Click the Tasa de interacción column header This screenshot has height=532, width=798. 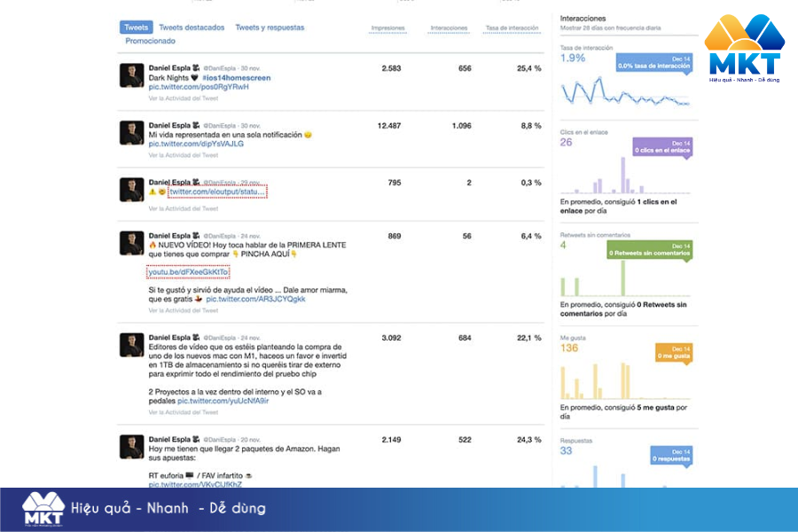click(x=512, y=28)
